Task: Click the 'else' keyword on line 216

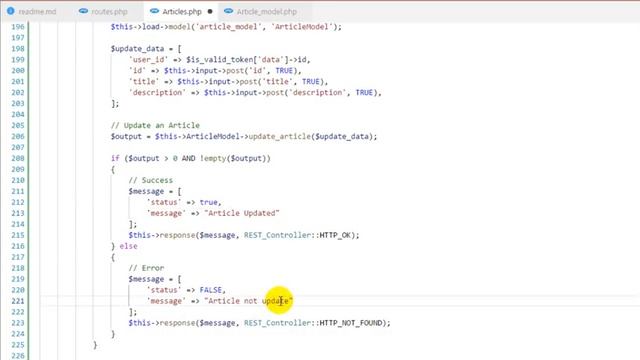Action: click(128, 246)
